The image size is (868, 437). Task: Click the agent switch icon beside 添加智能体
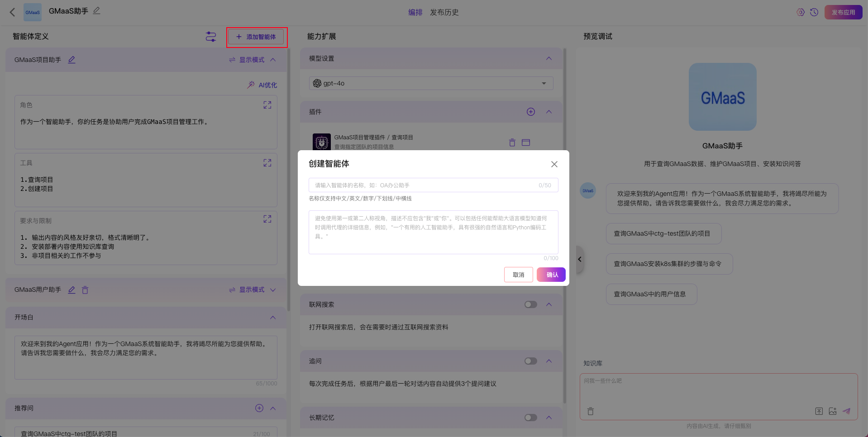[x=211, y=37]
